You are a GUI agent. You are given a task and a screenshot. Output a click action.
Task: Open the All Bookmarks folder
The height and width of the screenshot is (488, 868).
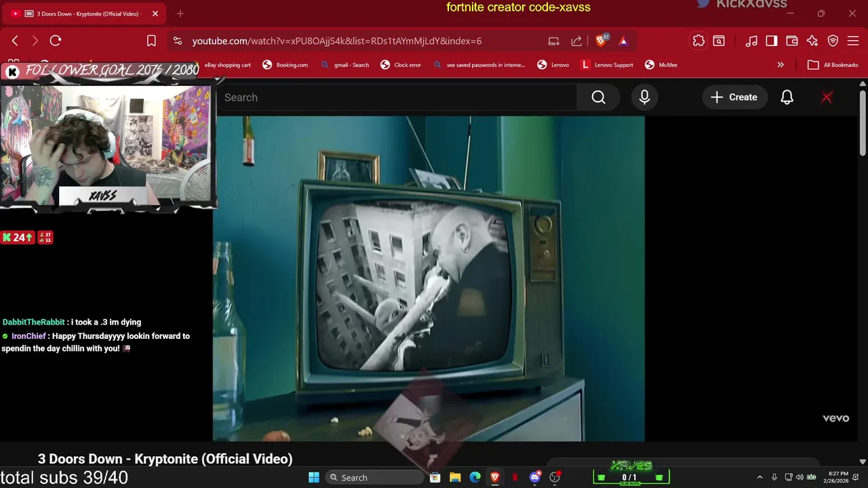pyautogui.click(x=833, y=65)
